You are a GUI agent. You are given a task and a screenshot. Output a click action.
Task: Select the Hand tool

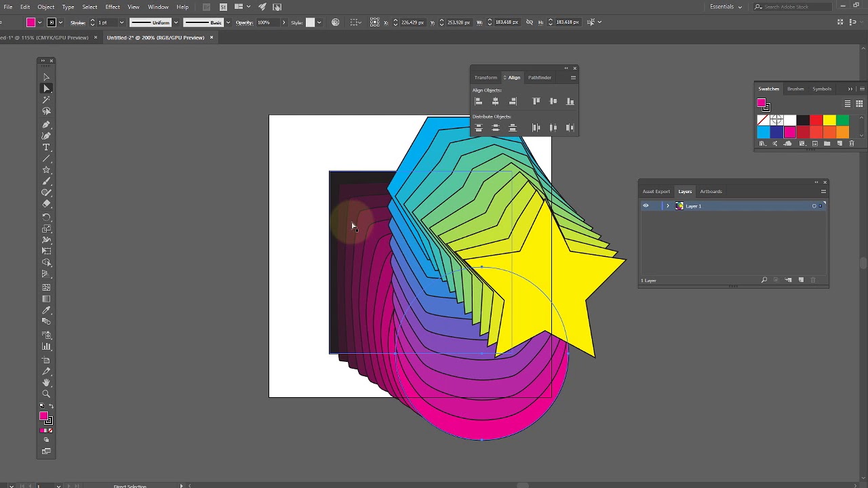point(46,383)
